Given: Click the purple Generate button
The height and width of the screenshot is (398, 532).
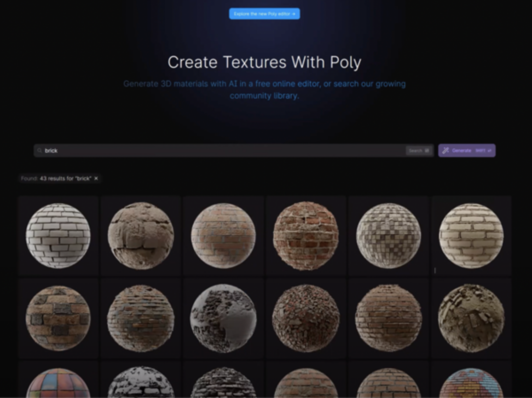Looking at the screenshot, I should click(467, 150).
